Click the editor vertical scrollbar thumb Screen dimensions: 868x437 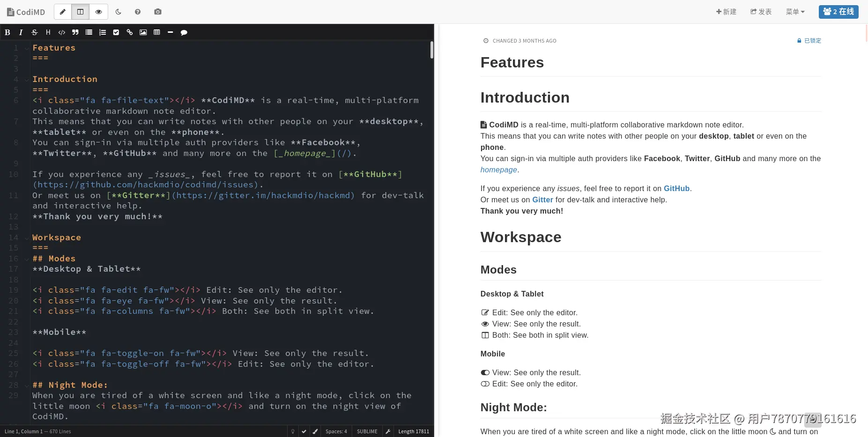coord(432,50)
